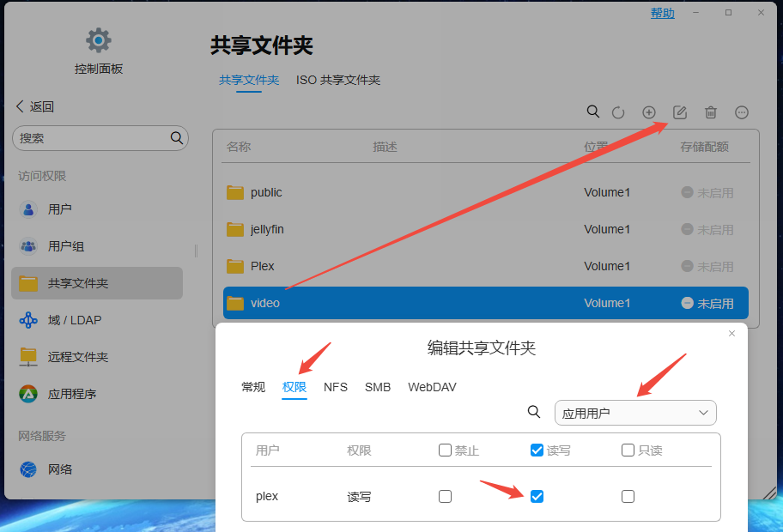The image size is (783, 532).
Task: Refresh the shared folder list
Action: [618, 112]
